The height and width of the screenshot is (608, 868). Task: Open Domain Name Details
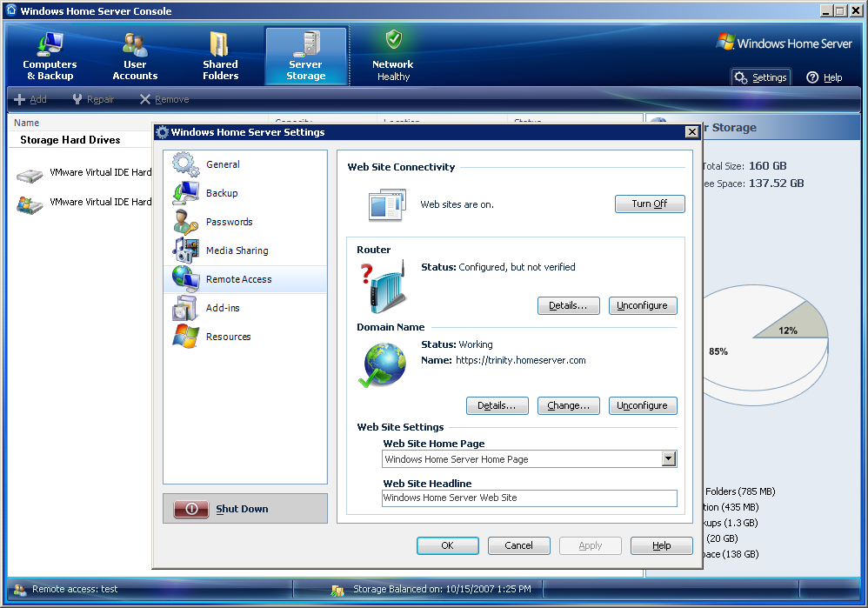pyautogui.click(x=497, y=406)
